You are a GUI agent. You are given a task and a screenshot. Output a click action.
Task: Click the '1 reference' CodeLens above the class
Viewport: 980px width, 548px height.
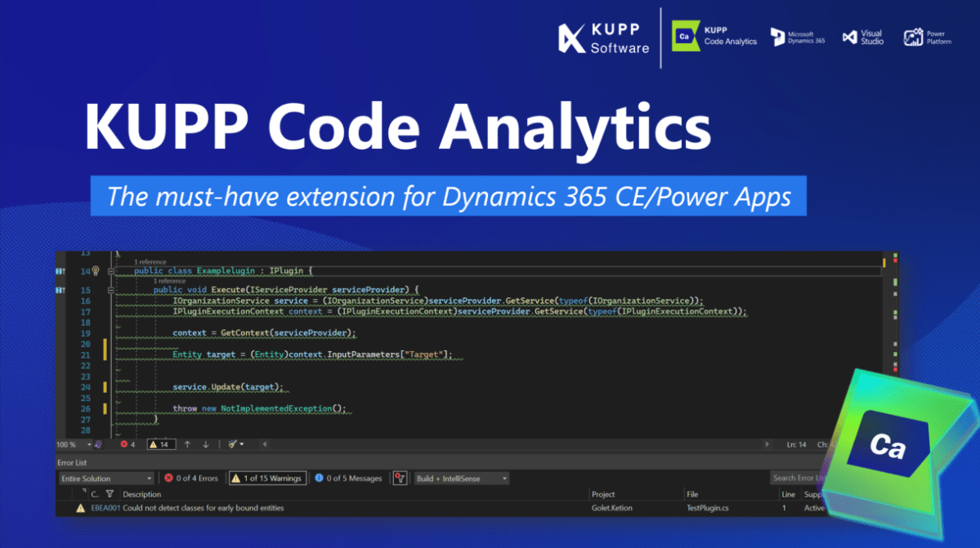click(x=150, y=262)
